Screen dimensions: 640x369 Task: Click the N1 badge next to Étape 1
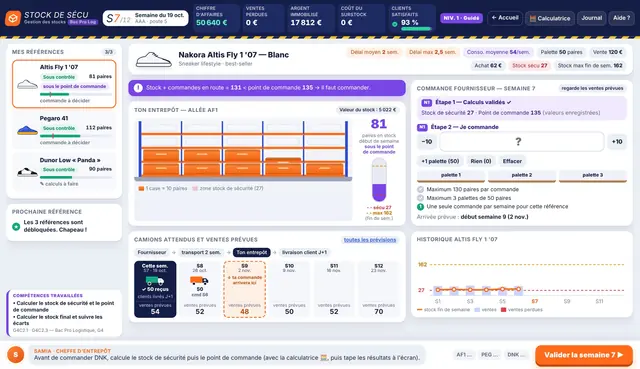pyautogui.click(x=426, y=102)
